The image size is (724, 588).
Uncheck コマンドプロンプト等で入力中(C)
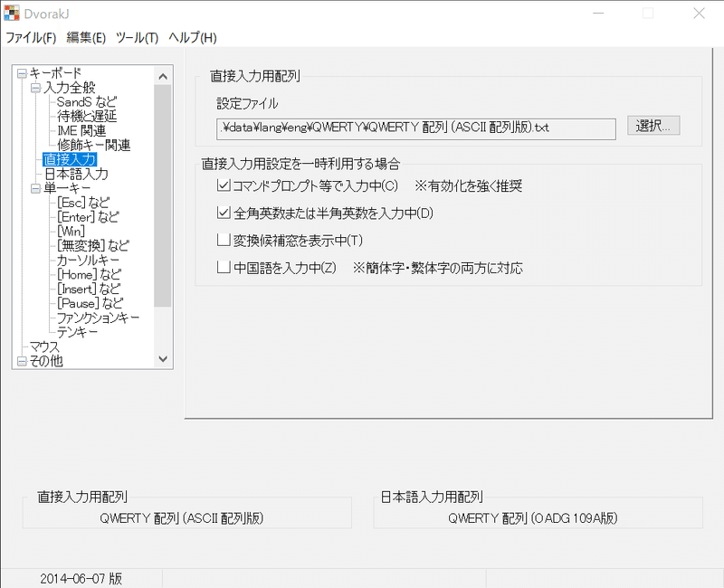click(x=224, y=186)
